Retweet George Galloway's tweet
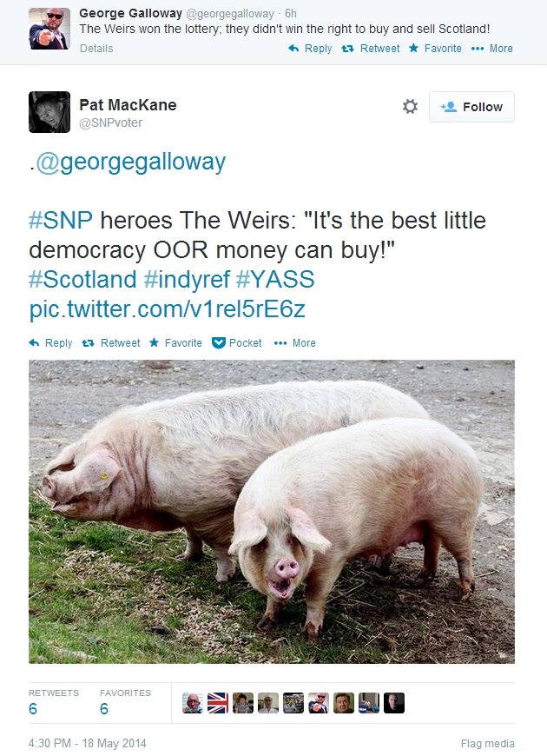This screenshot has width=547, height=756. 370,49
